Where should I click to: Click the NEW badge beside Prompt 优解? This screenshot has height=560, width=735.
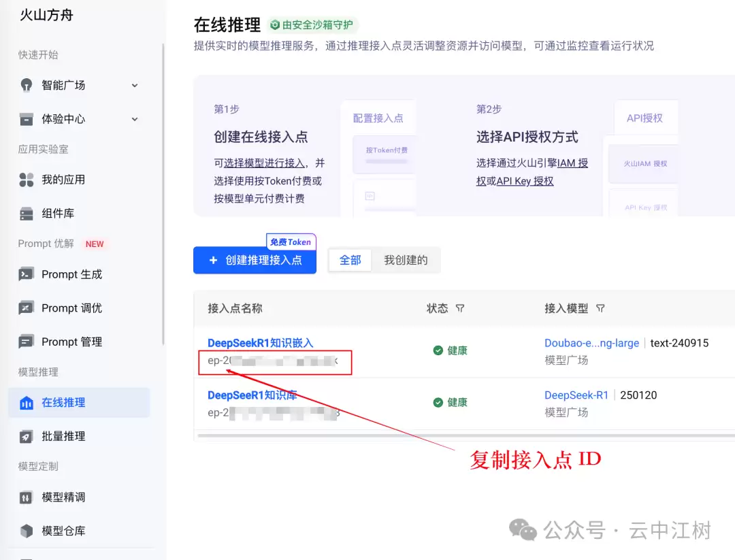94,244
